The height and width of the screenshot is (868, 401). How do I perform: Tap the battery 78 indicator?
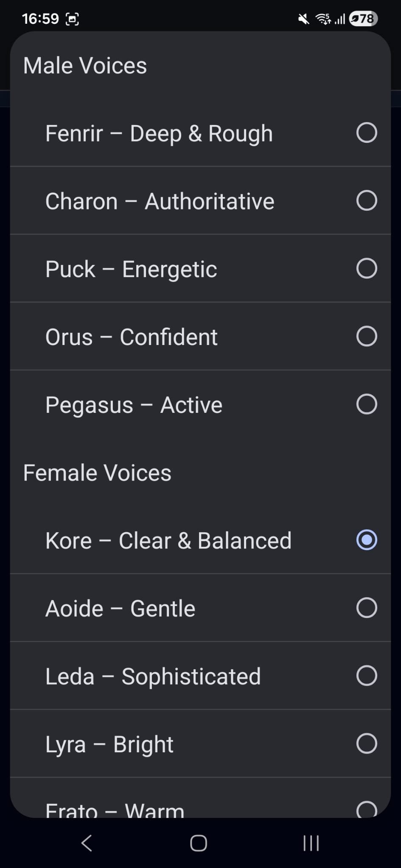(364, 19)
